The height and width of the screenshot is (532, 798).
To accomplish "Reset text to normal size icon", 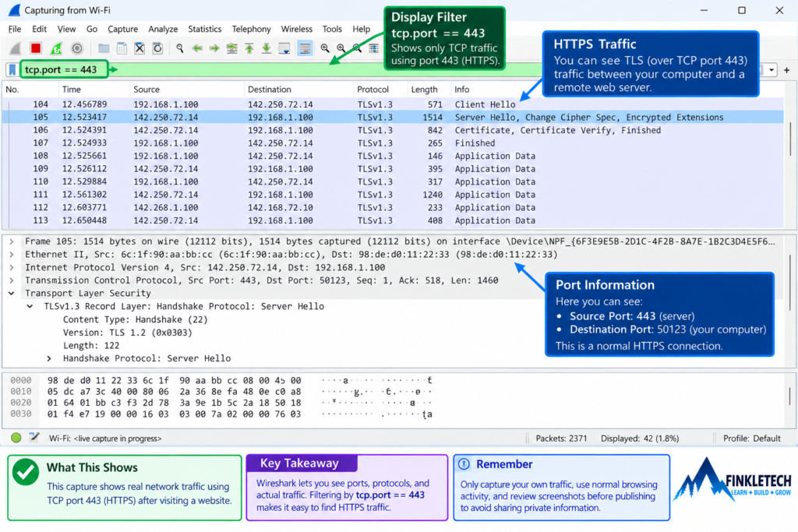I will coord(357,48).
